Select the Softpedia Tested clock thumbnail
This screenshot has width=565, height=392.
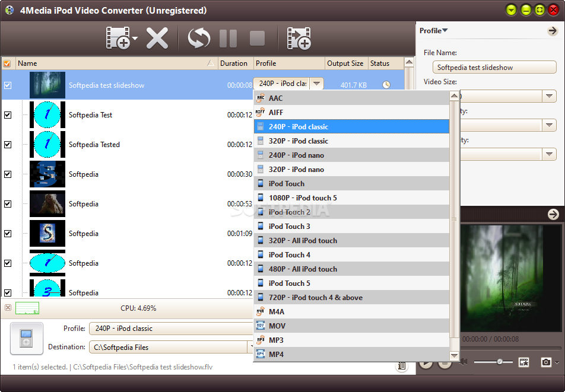click(x=47, y=144)
